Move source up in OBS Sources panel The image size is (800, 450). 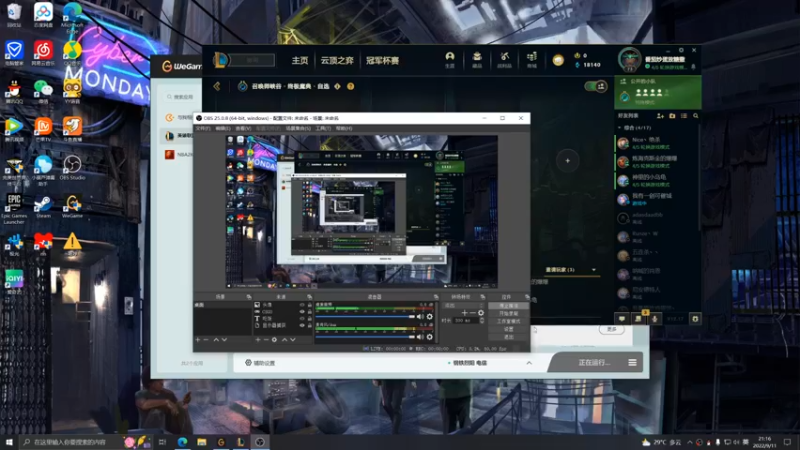[x=284, y=340]
